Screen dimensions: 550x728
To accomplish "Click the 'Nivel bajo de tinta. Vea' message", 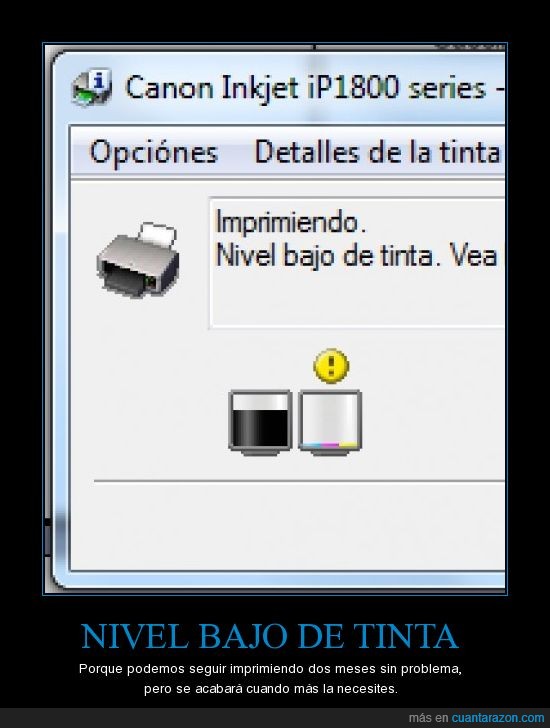I will 356,256.
